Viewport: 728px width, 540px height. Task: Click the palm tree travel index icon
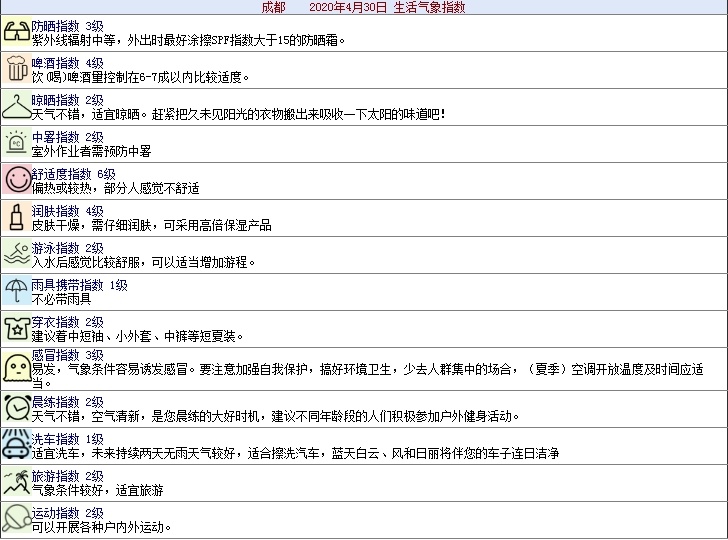16,482
